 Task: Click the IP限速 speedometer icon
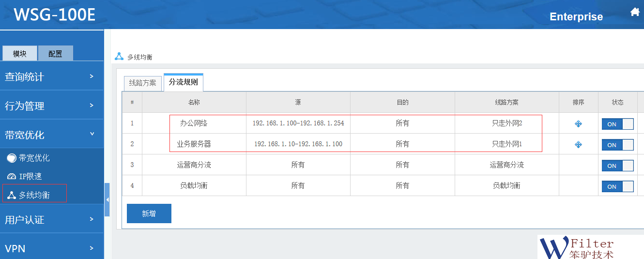12,177
